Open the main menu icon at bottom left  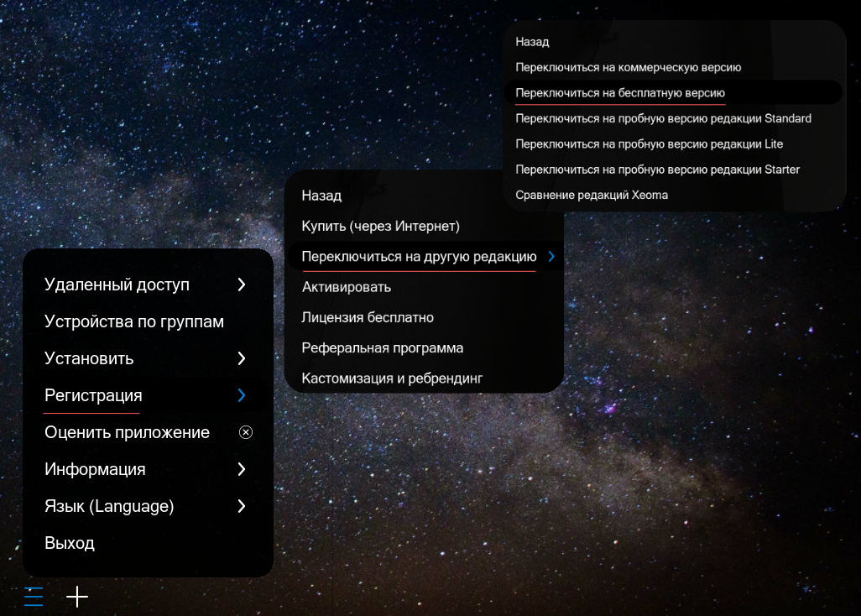point(33,597)
